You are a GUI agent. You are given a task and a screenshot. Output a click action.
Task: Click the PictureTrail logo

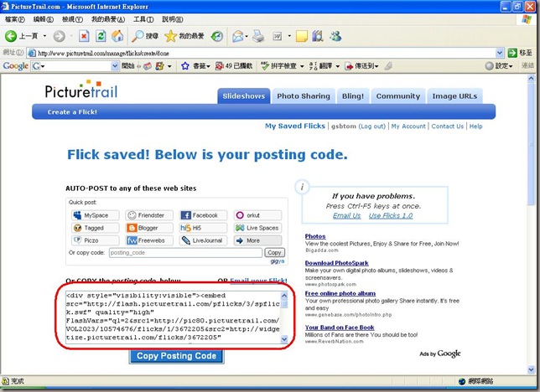81,90
